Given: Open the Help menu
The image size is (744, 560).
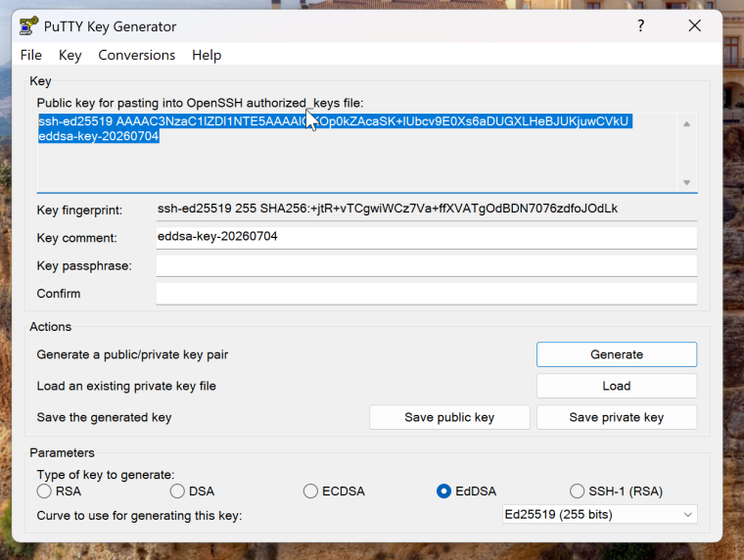Looking at the screenshot, I should 207,55.
